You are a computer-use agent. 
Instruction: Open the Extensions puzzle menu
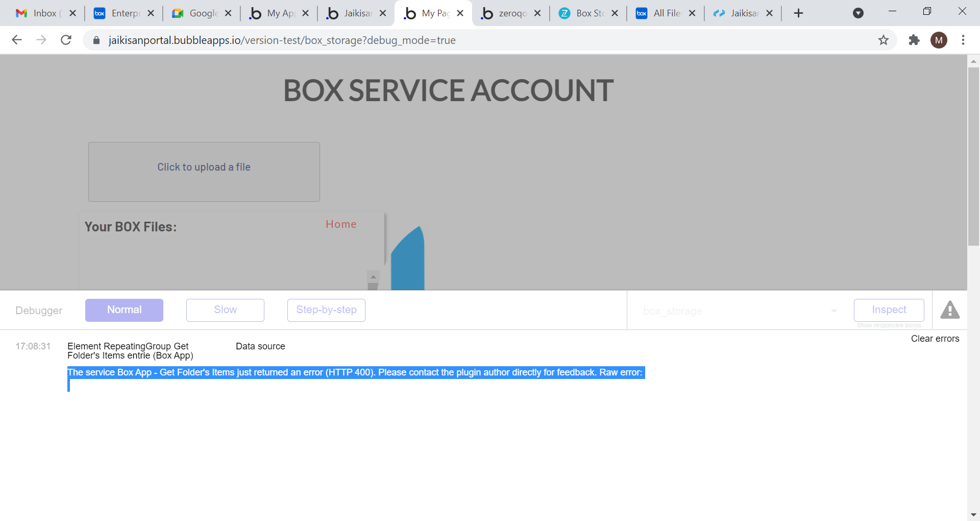(x=914, y=40)
